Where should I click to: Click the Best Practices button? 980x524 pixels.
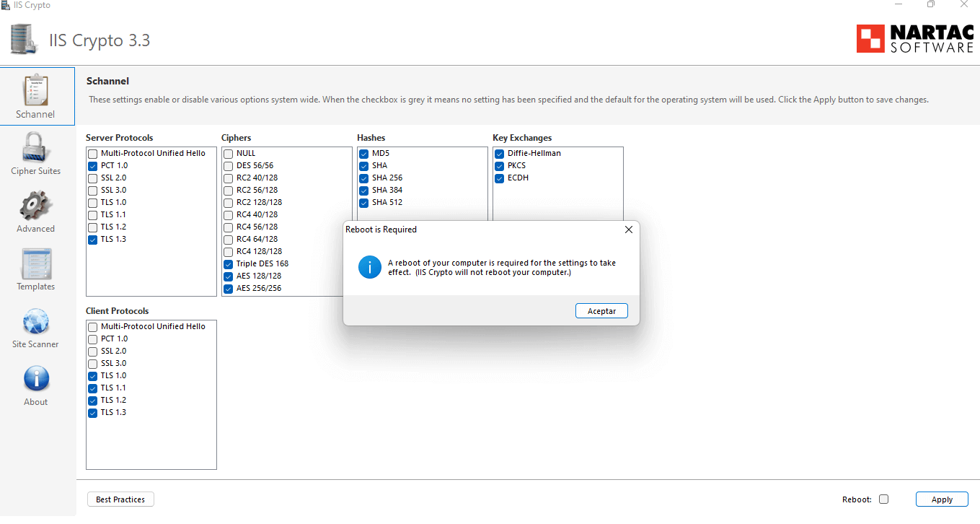click(x=120, y=499)
